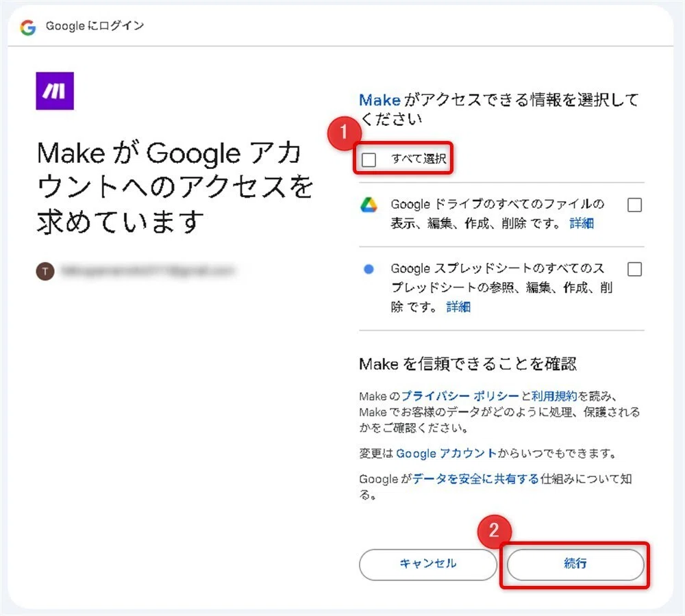Click the blue dot Sheets icon
This screenshot has width=685, height=616.
369,269
